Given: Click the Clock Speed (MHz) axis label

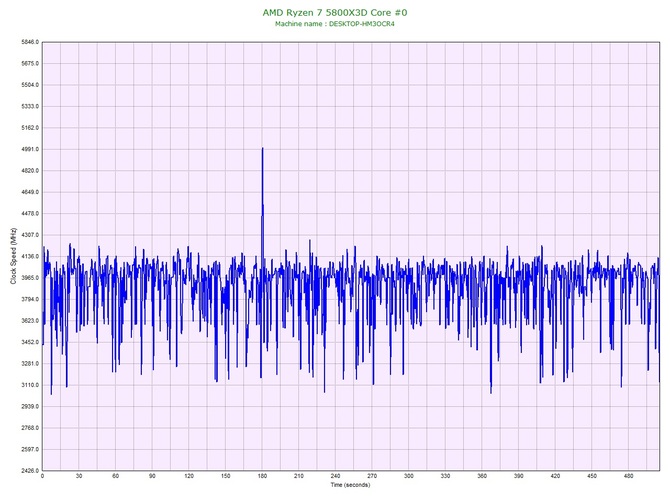Looking at the screenshot, I should (x=13, y=256).
